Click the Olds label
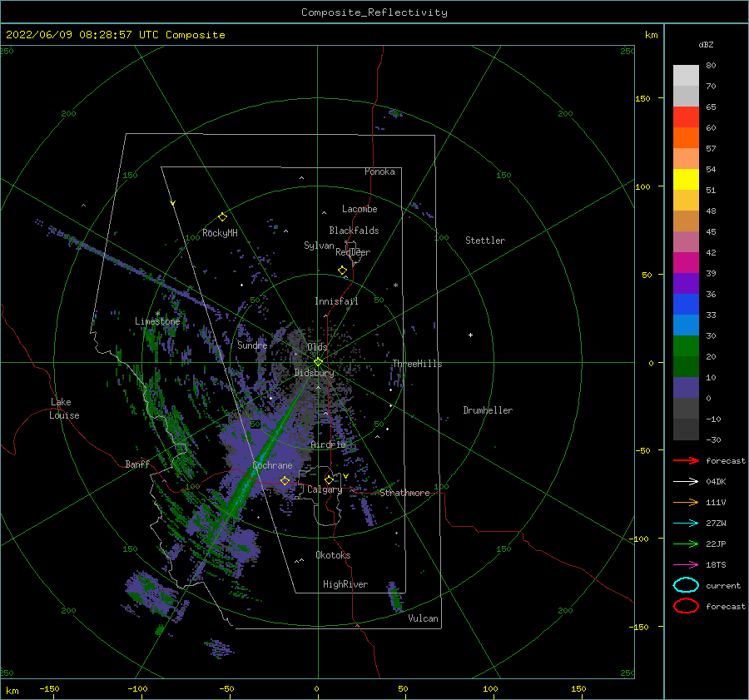749x700 pixels. 318,347
